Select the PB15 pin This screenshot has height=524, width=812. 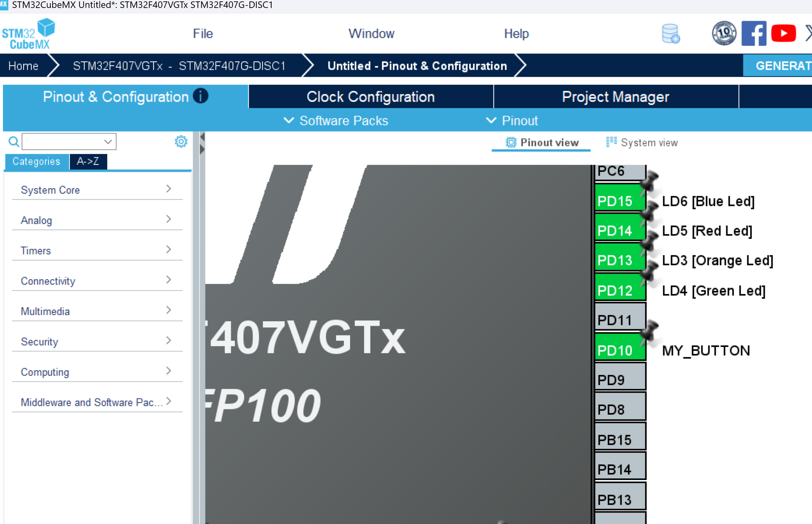(x=620, y=436)
